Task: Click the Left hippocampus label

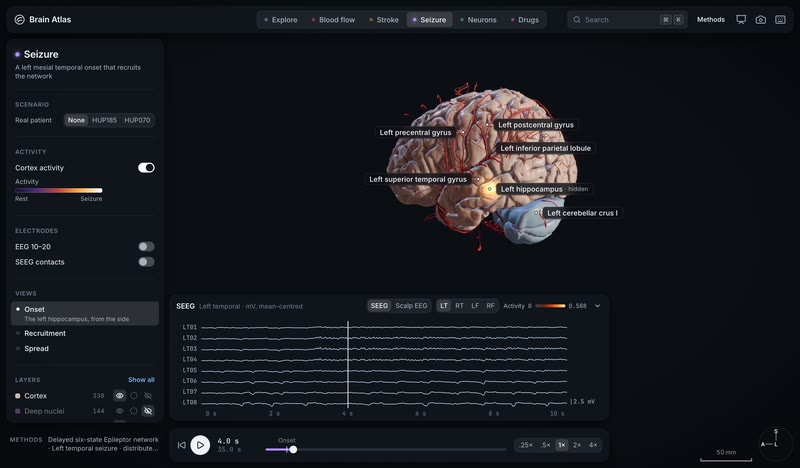Action: (x=544, y=189)
